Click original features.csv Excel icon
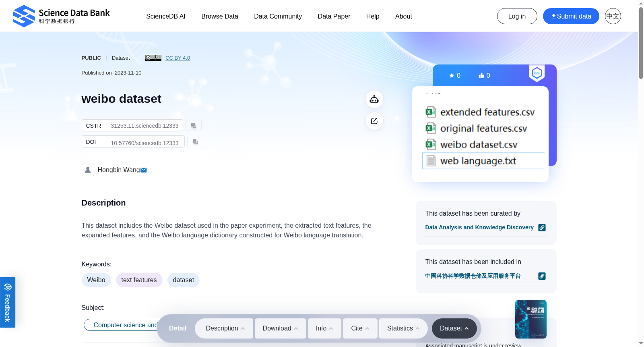Viewport: 644px width, 347px height. coord(431,128)
